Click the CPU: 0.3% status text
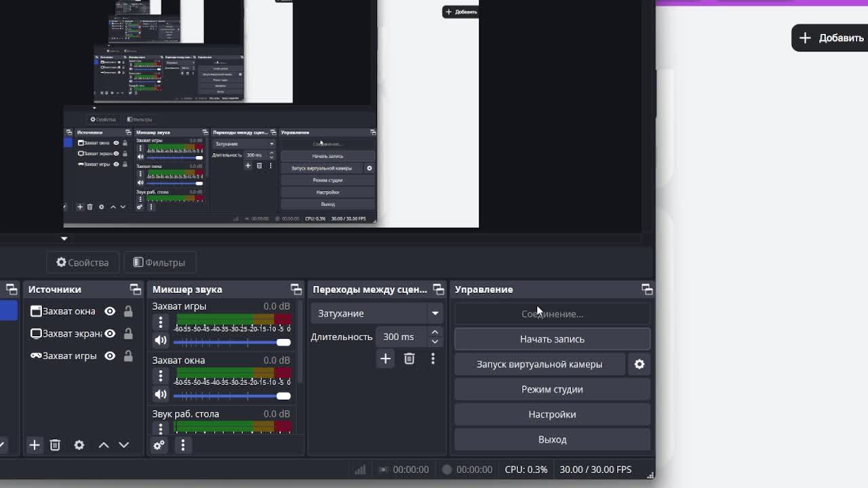 (526, 469)
